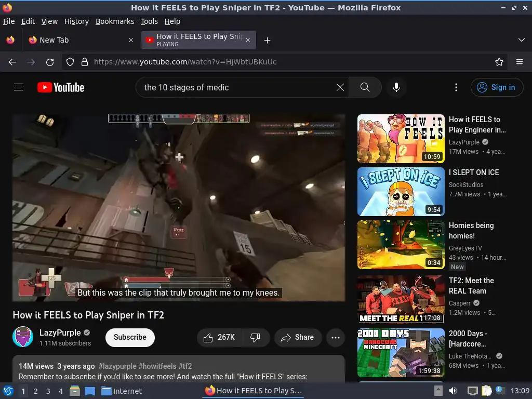Open the File menu
This screenshot has height=399, width=532.
pyautogui.click(x=9, y=21)
